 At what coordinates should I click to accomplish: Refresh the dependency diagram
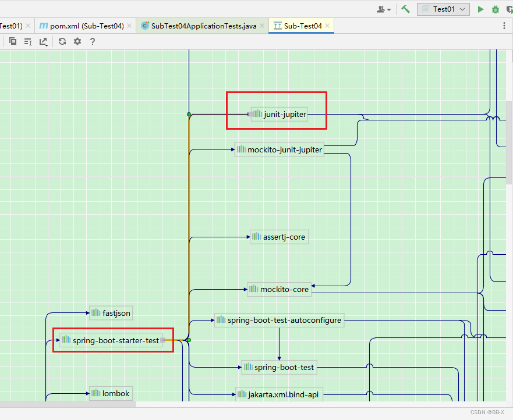62,41
